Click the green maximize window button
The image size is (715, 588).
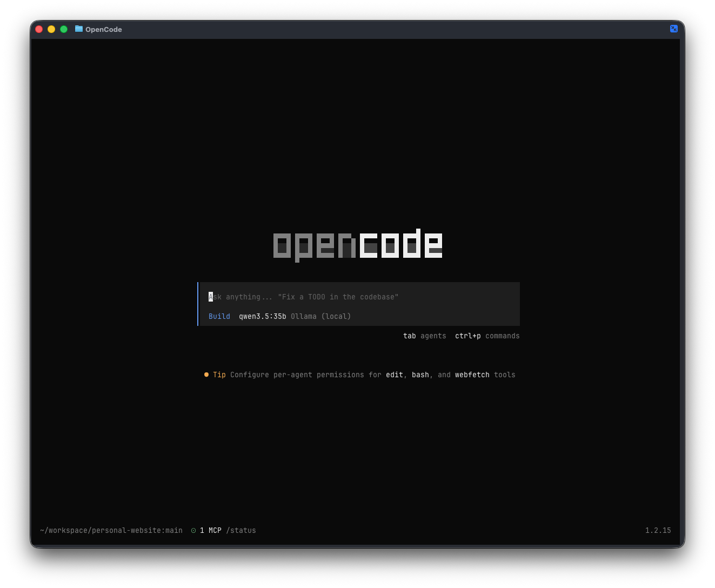[64, 29]
